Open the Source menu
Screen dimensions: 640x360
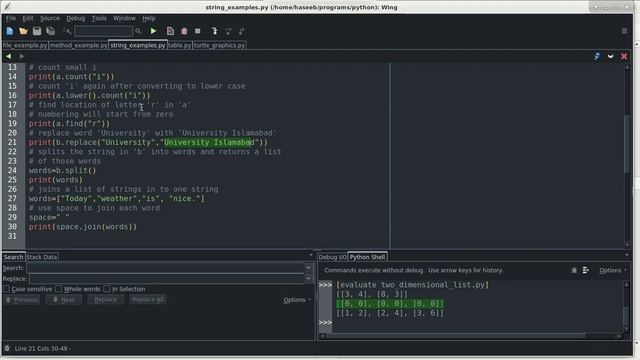(x=50, y=18)
